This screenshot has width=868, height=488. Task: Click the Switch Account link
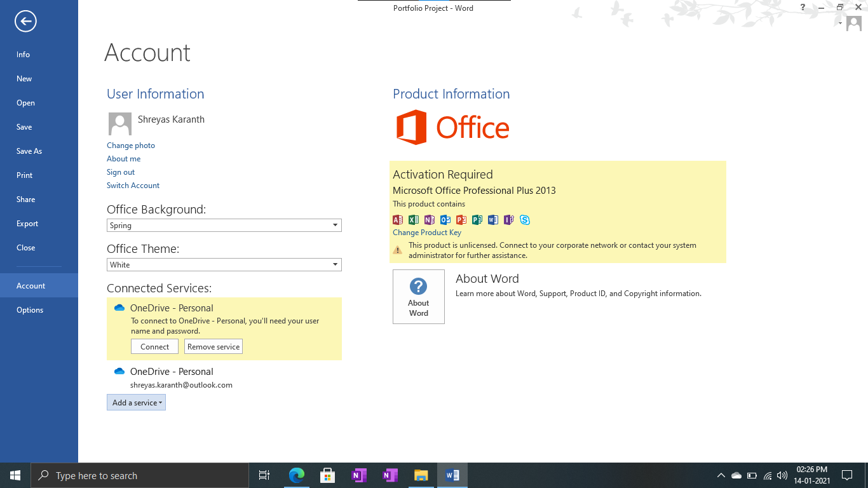tap(133, 186)
